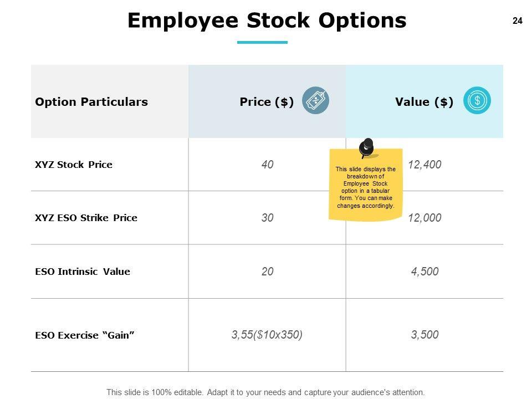532x399 pixels.
Task: Click the price tag icon
Action: 316,100
